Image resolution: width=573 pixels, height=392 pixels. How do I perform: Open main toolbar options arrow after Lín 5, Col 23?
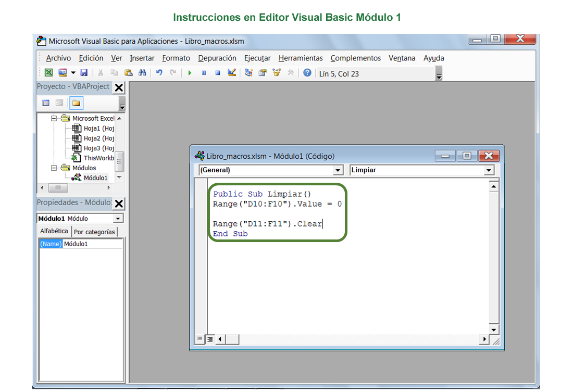[439, 73]
